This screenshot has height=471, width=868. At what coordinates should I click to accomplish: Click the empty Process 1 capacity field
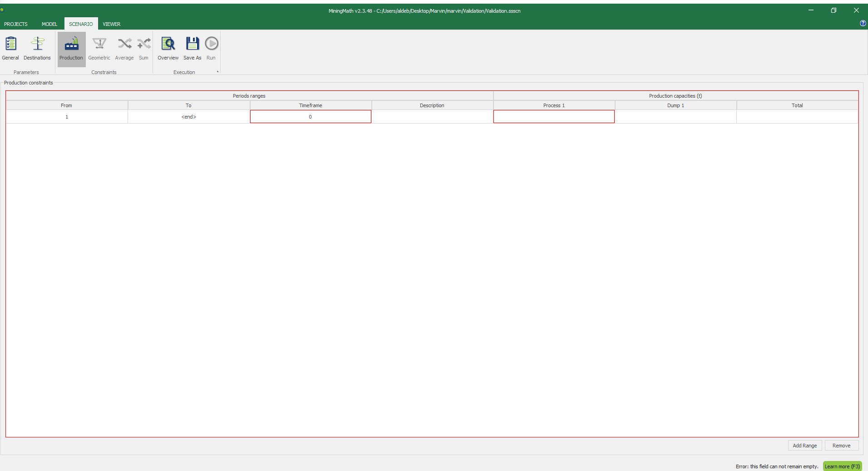pos(554,117)
